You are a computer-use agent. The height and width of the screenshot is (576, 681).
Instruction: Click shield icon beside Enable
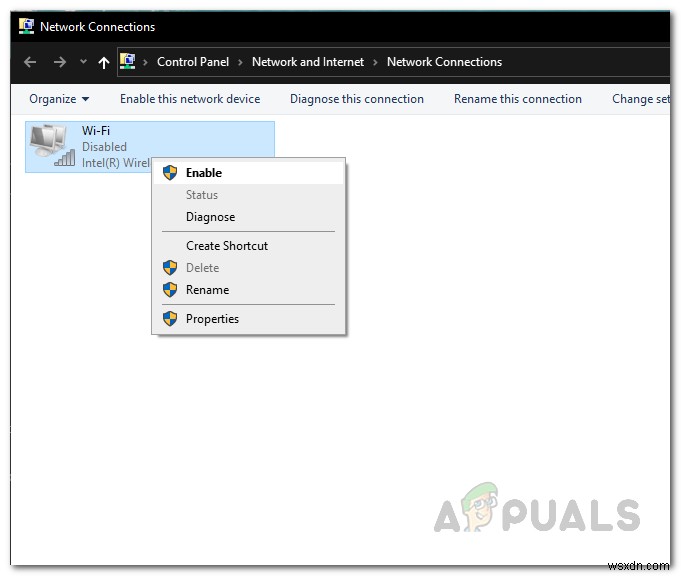(x=170, y=173)
